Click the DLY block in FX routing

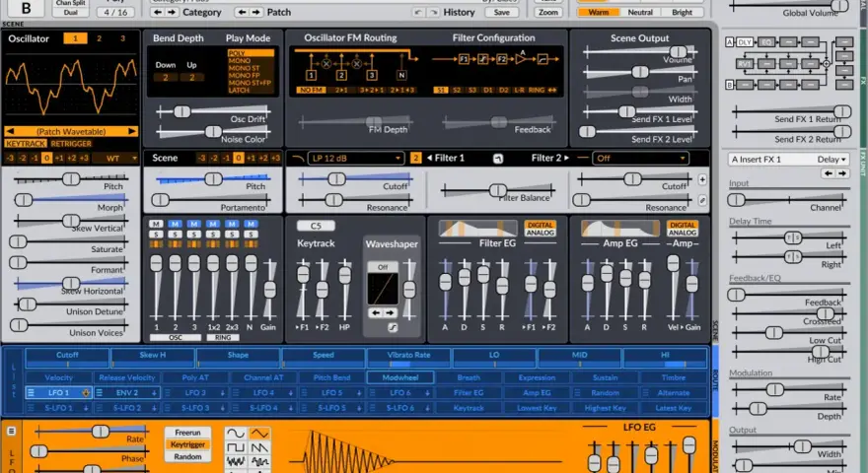(x=745, y=42)
